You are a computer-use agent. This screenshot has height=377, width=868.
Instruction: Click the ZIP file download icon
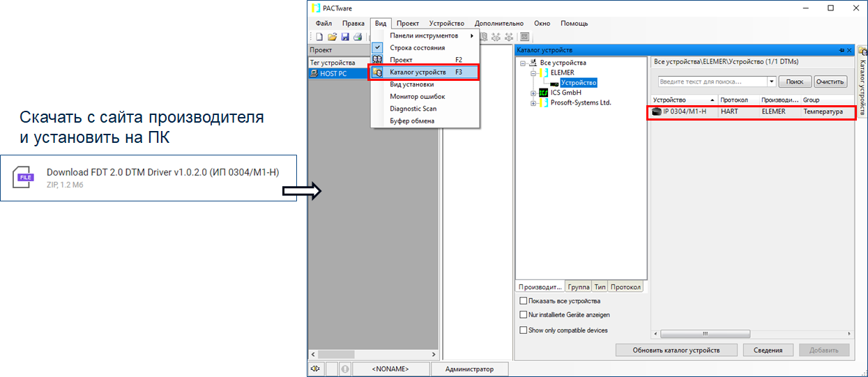coord(26,178)
